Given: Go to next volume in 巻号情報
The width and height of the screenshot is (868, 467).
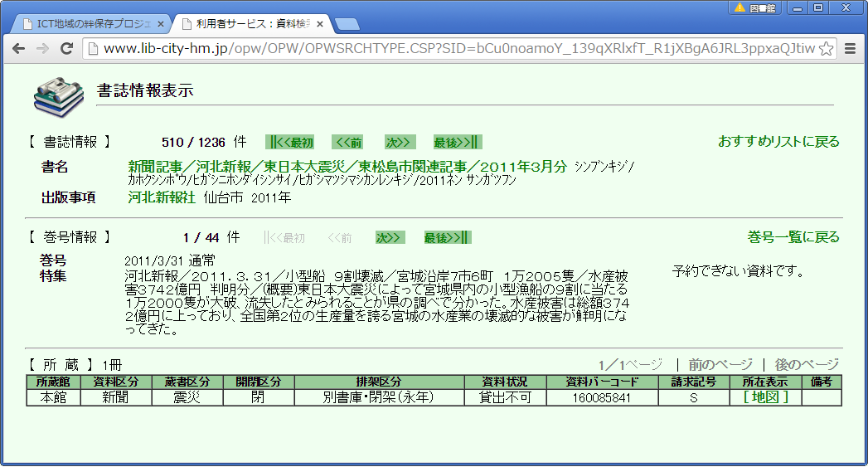Looking at the screenshot, I should (x=390, y=238).
